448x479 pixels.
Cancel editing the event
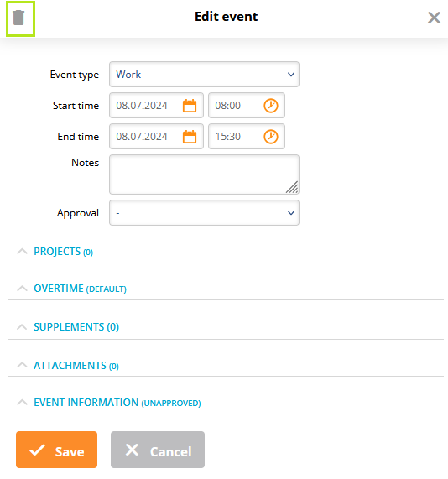[x=158, y=450]
